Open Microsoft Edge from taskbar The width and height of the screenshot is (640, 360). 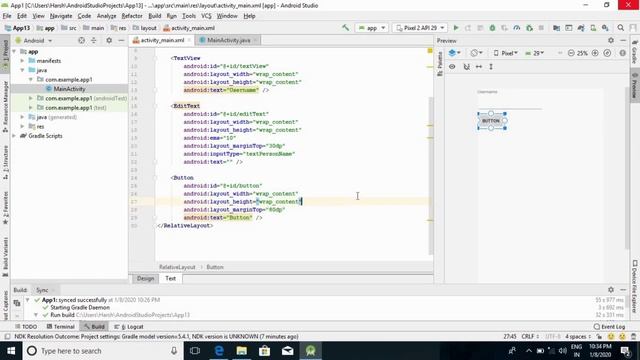pyautogui.click(x=219, y=351)
